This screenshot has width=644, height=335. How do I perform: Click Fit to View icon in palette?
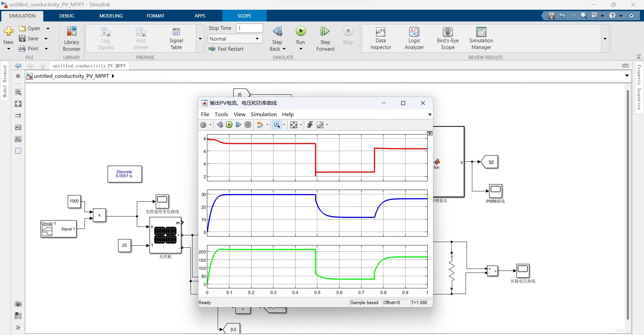[18, 104]
